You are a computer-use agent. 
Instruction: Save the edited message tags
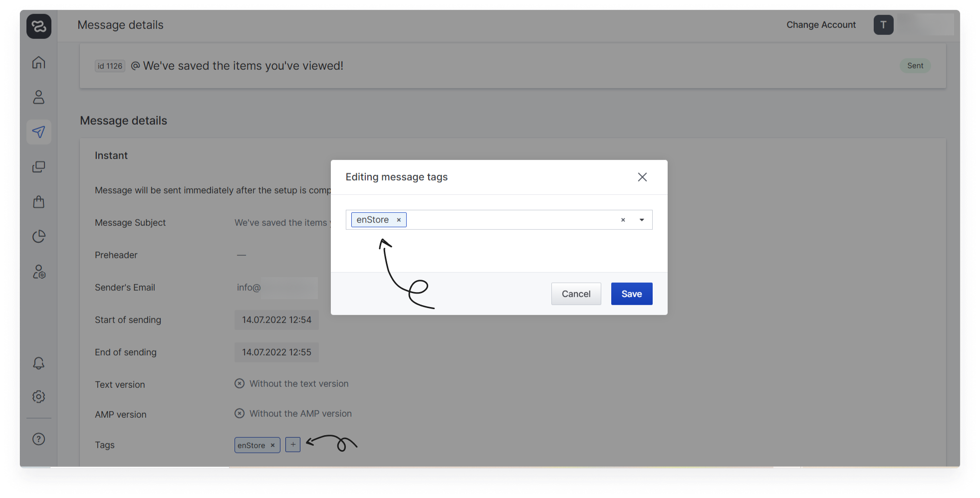tap(631, 294)
